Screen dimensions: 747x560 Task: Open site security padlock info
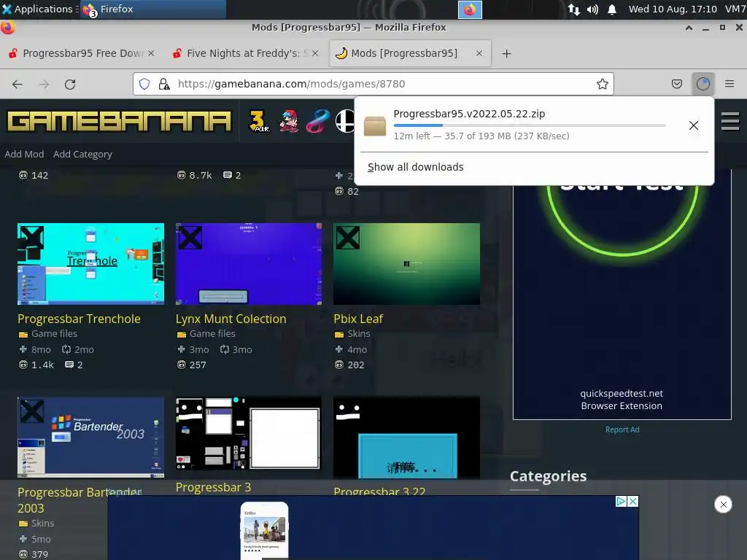point(164,85)
